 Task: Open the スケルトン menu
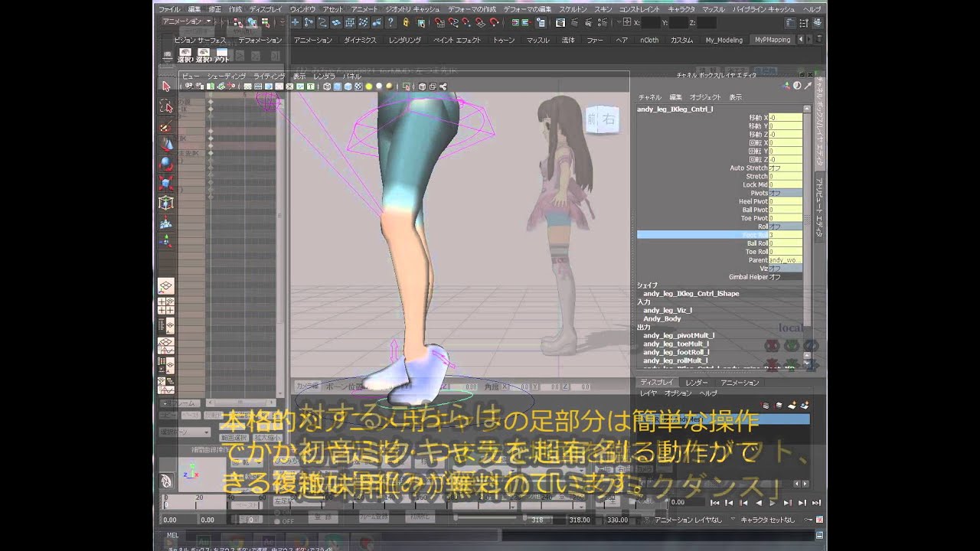coord(571,8)
